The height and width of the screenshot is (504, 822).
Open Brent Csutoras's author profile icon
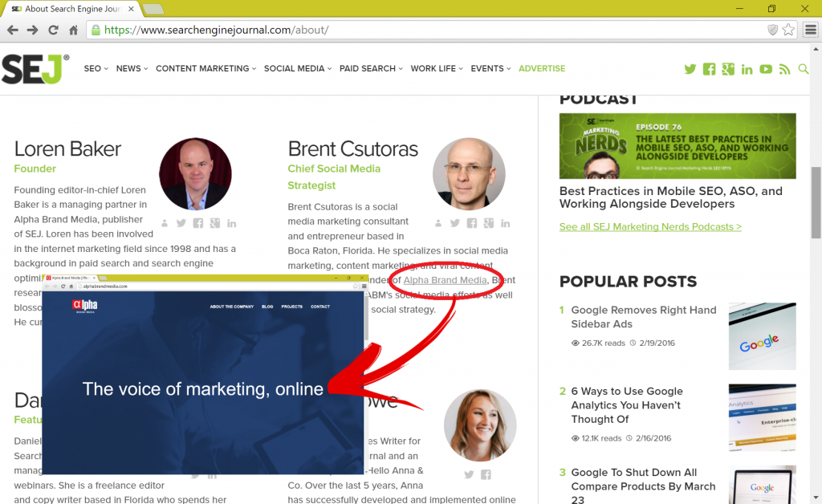pos(438,223)
